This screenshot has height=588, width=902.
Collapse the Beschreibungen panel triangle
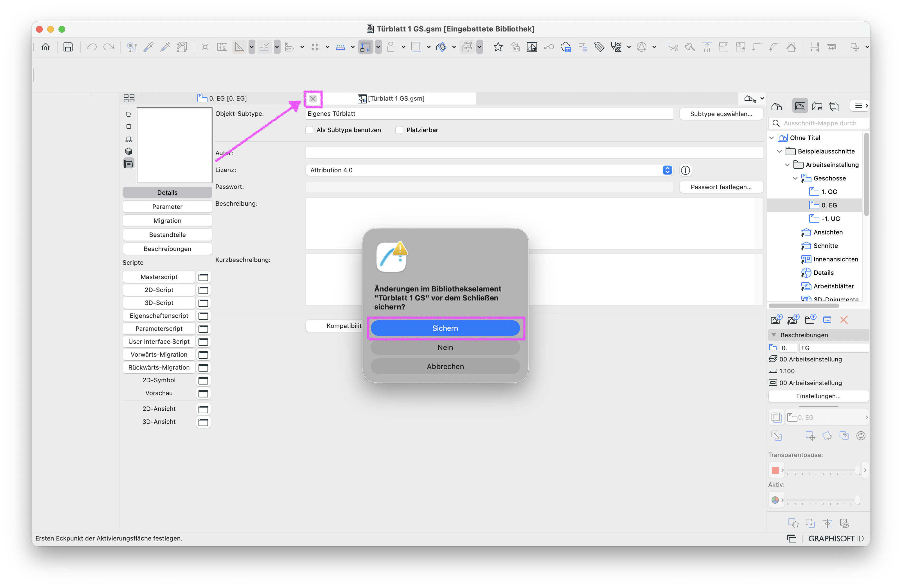tap(774, 335)
